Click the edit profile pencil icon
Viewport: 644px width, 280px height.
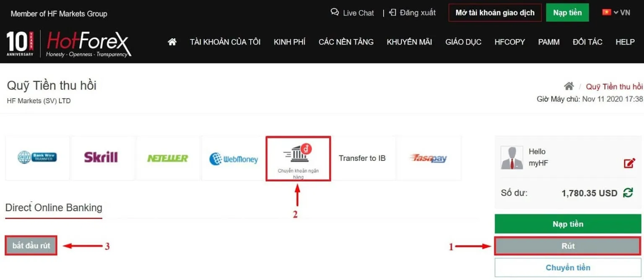click(x=629, y=163)
